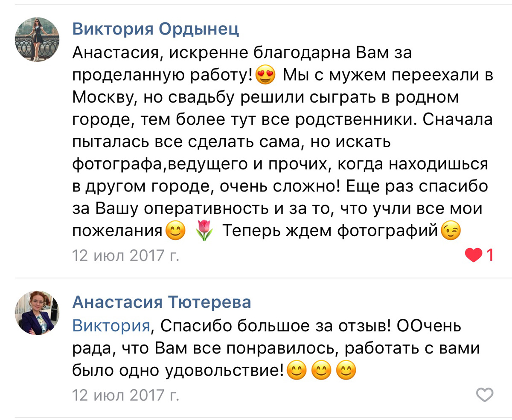Tap the winking emoji after фотографий

tap(451, 232)
